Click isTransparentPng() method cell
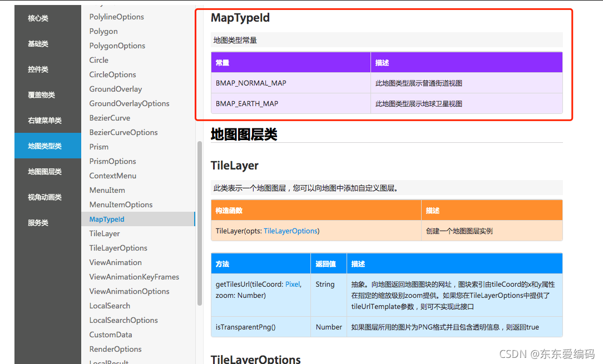 [261, 327]
